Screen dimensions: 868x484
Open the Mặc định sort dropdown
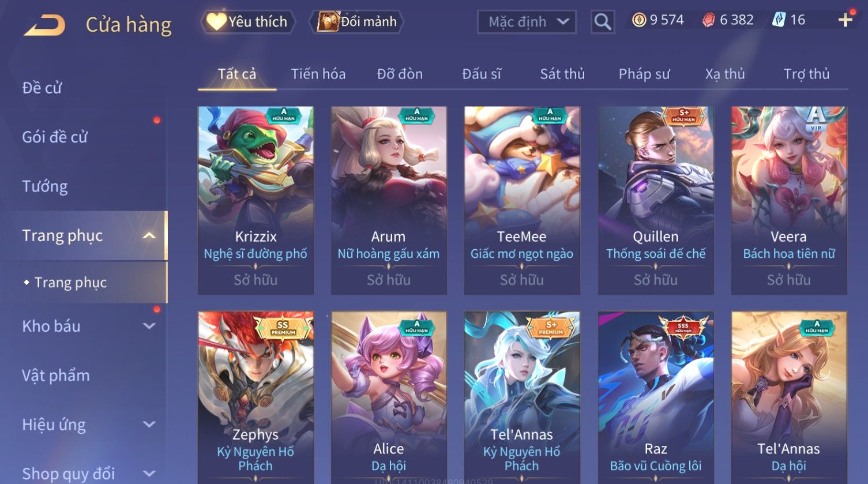527,22
